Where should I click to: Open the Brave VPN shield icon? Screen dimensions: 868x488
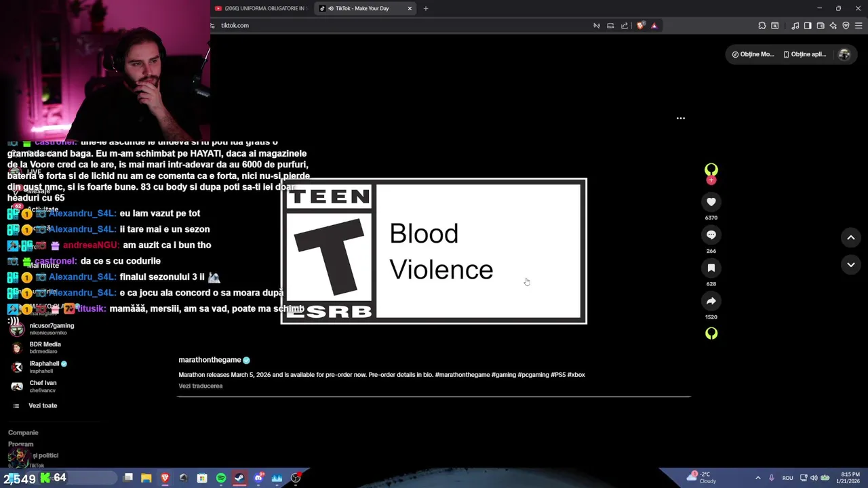pos(846,25)
